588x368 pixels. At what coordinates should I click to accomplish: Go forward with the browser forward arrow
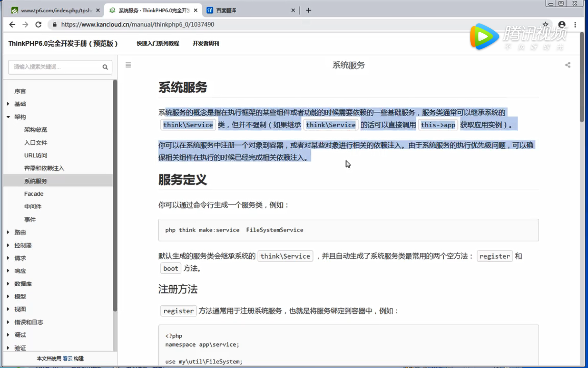point(25,25)
